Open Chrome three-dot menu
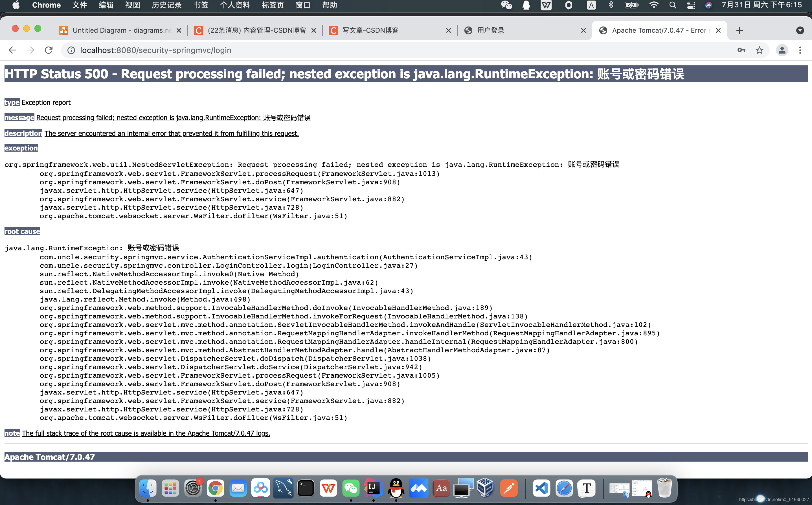This screenshot has width=812, height=505. [x=800, y=50]
